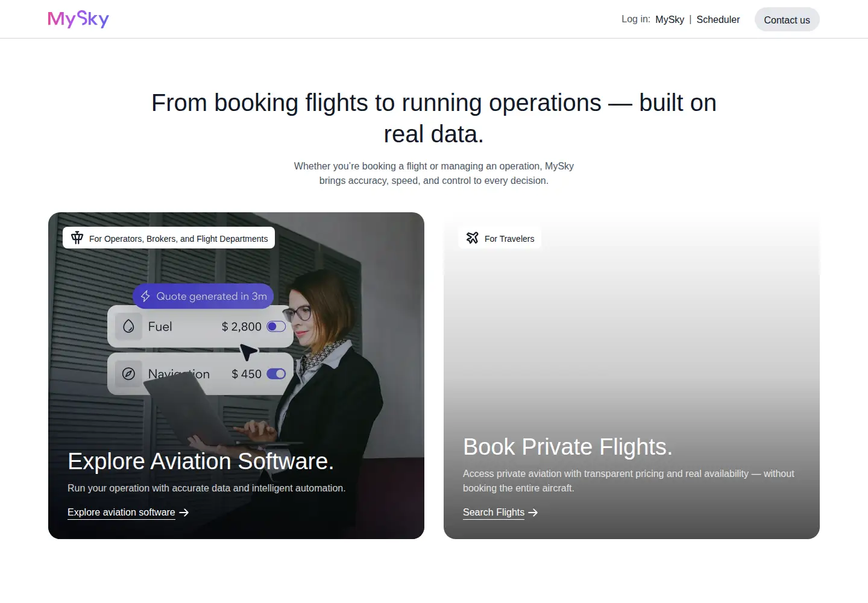Select the For Travelers tag
The image size is (868, 603).
(500, 238)
